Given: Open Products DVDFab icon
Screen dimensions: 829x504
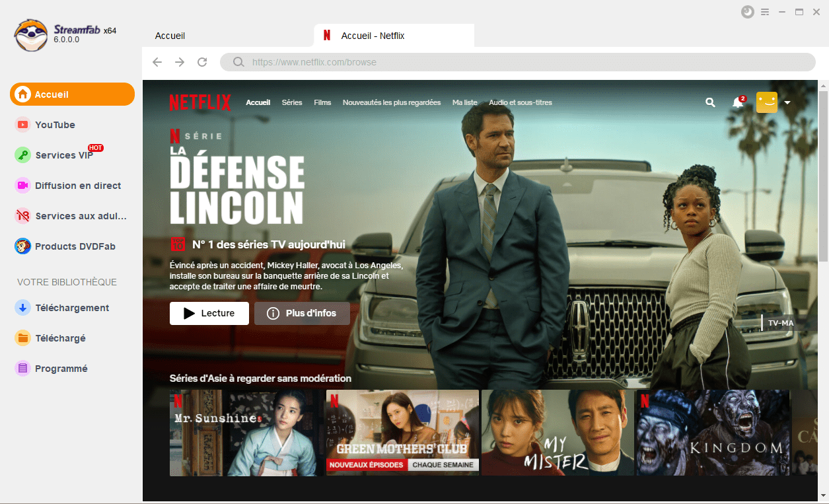Looking at the screenshot, I should pyautogui.click(x=23, y=246).
